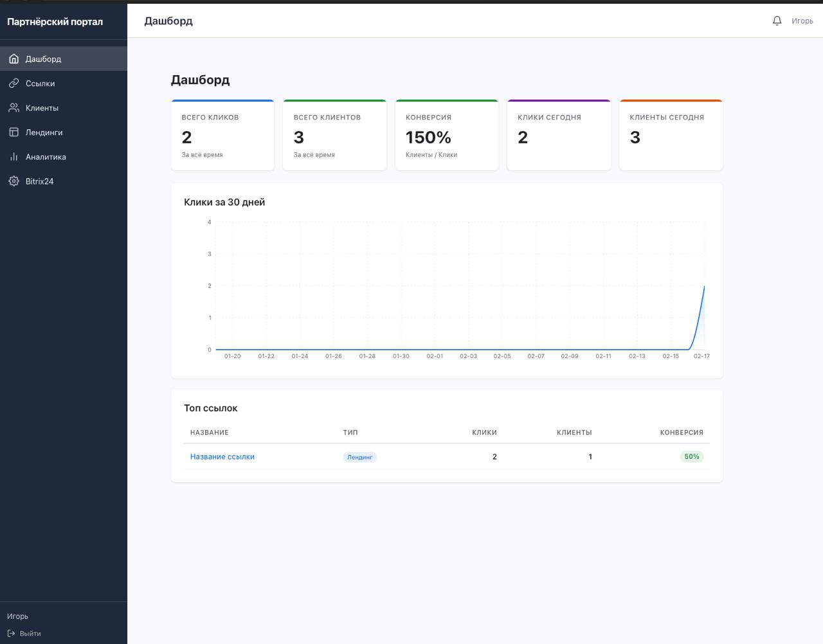Image resolution: width=823 pixels, height=644 pixels.
Task: Click the people icon beside Клиенты
Action: (x=14, y=108)
